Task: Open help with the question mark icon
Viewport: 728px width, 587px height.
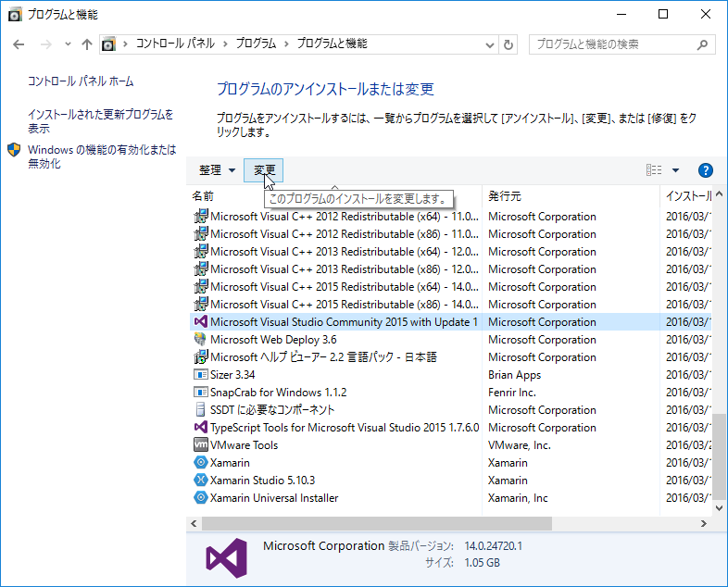Action: pos(705,170)
